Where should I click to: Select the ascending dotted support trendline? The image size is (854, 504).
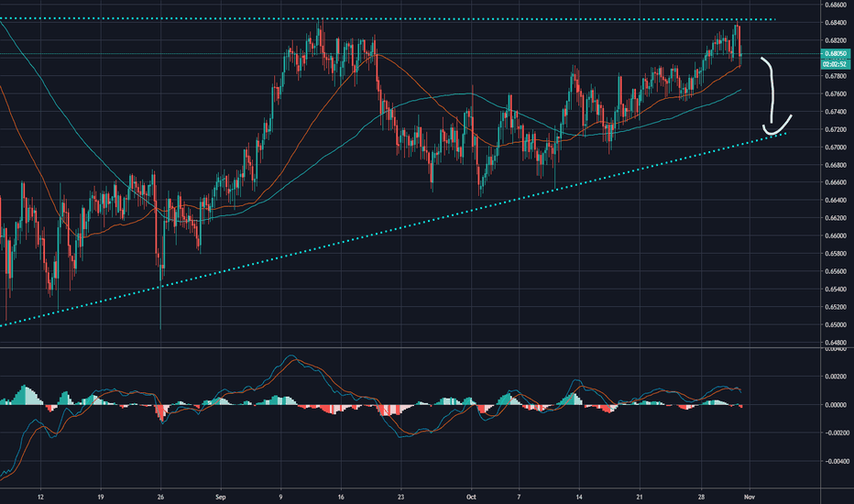(x=392, y=229)
